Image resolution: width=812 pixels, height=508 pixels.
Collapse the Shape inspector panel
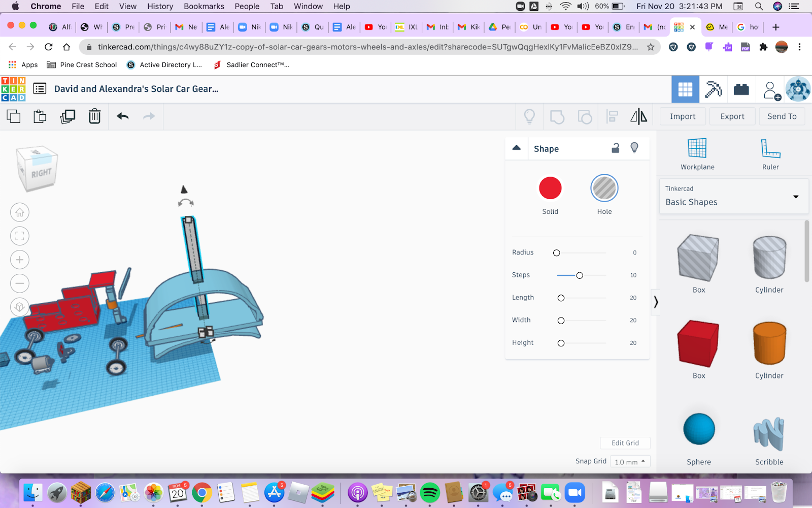[x=517, y=148]
